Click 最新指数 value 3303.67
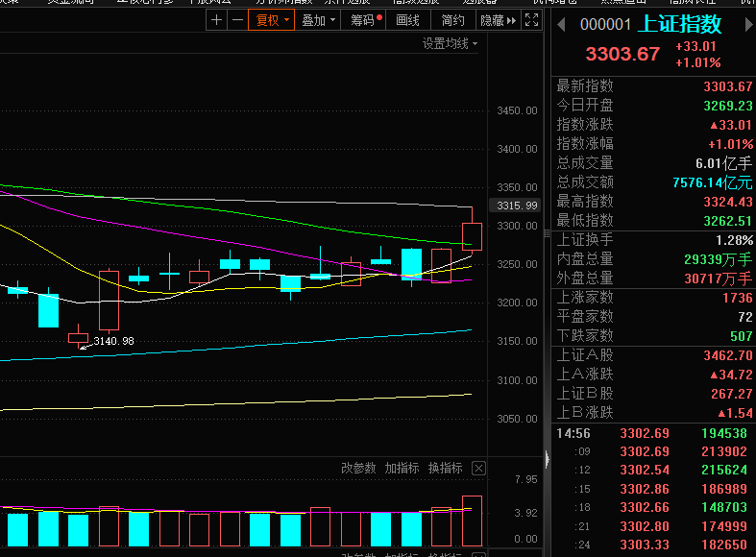The image size is (756, 557). (727, 86)
